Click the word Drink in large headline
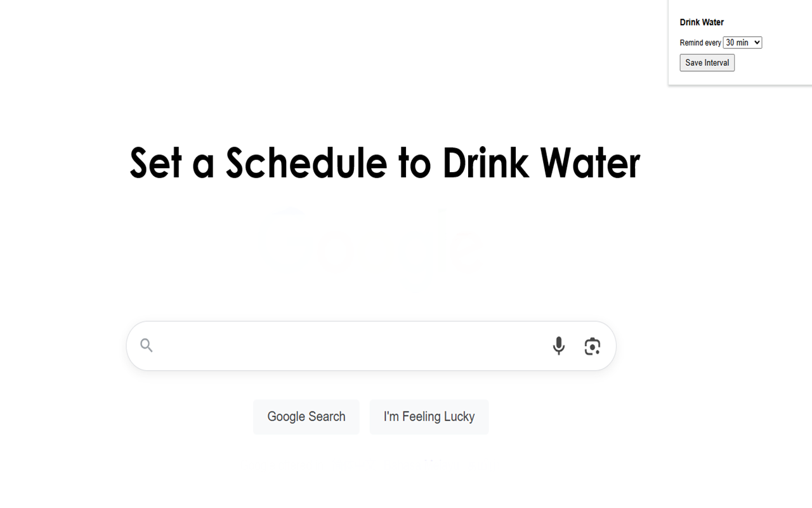 (485, 163)
